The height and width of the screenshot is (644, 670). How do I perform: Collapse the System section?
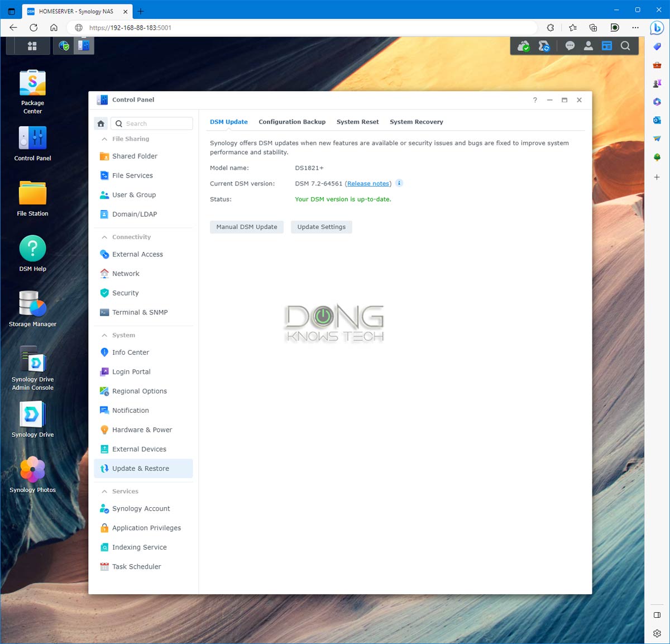tap(104, 335)
